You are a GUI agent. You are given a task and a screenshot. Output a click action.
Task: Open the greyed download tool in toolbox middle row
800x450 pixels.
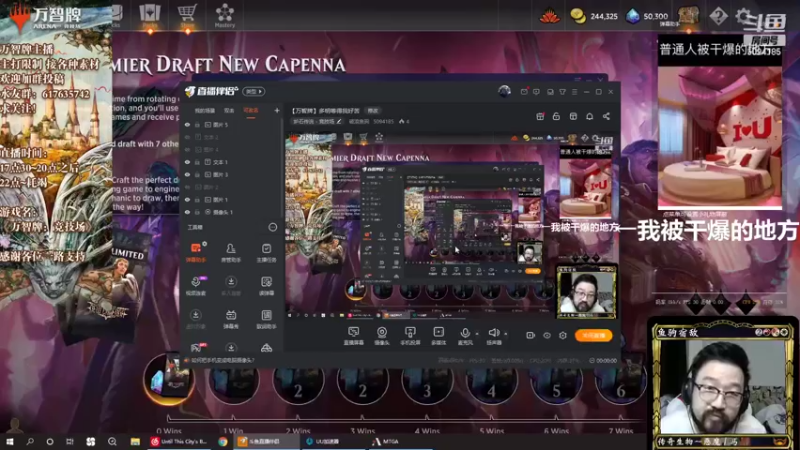click(x=231, y=286)
